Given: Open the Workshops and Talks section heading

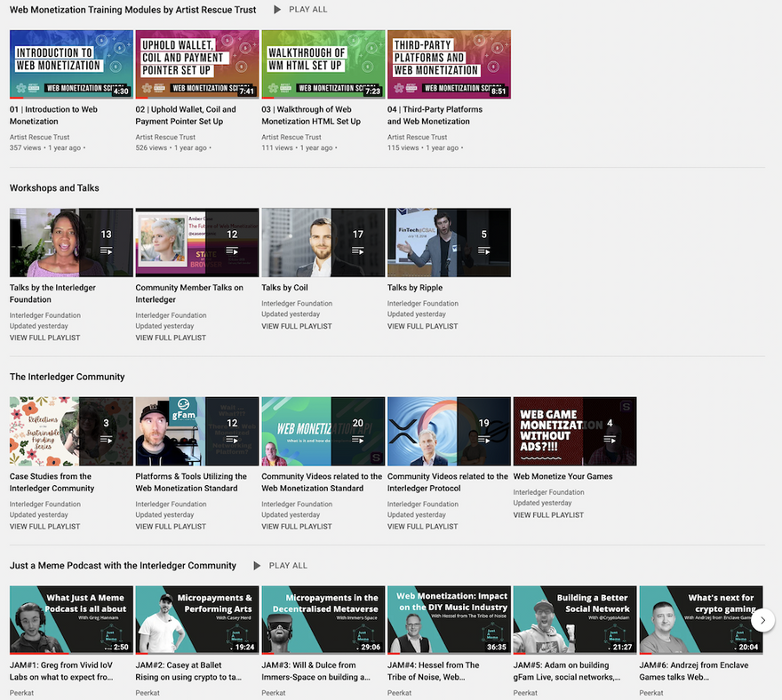Looking at the screenshot, I should click(x=54, y=188).
